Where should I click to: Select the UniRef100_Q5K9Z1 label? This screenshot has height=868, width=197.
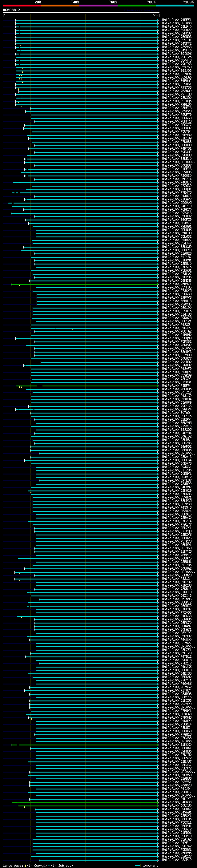[176, 284]
